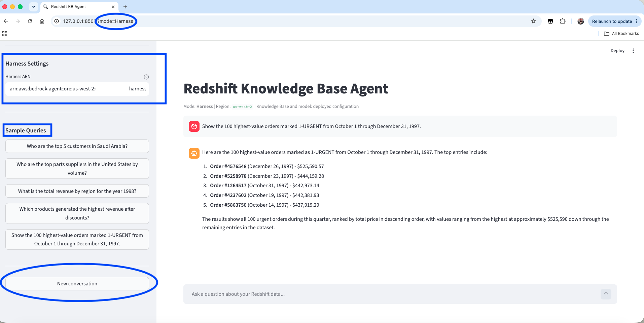The width and height of the screenshot is (644, 323).
Task: Click the Harness ARN input field
Action: coord(77,89)
